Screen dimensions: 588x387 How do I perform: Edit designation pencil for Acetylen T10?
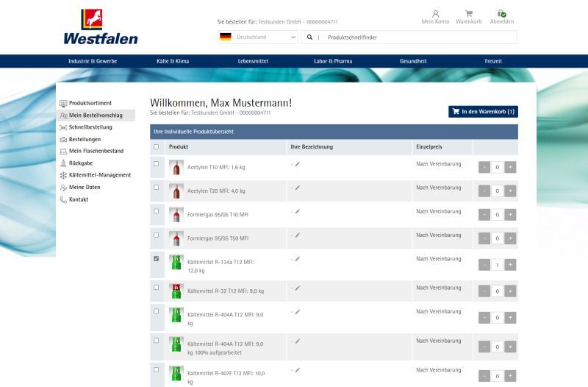coord(297,164)
